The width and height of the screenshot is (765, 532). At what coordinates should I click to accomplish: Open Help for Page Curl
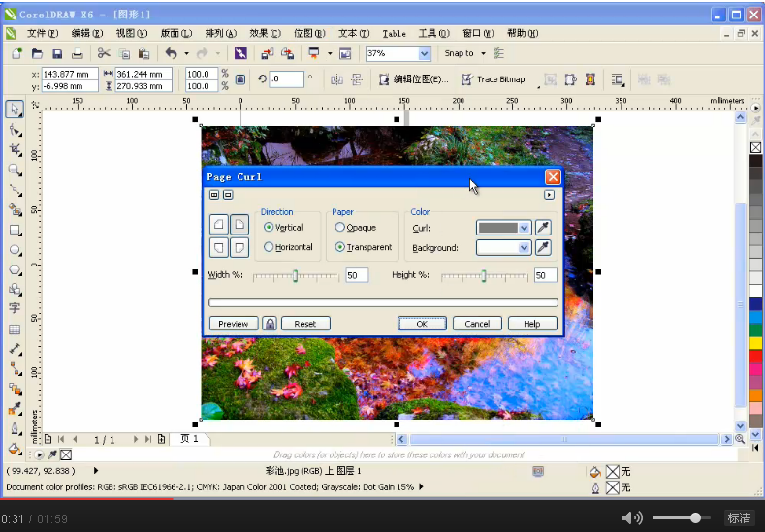[532, 324]
